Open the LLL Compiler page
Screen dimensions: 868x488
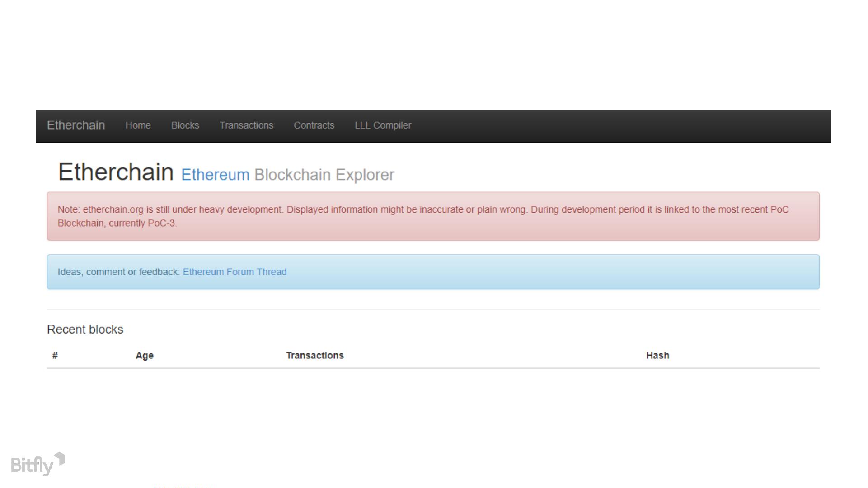[383, 125]
